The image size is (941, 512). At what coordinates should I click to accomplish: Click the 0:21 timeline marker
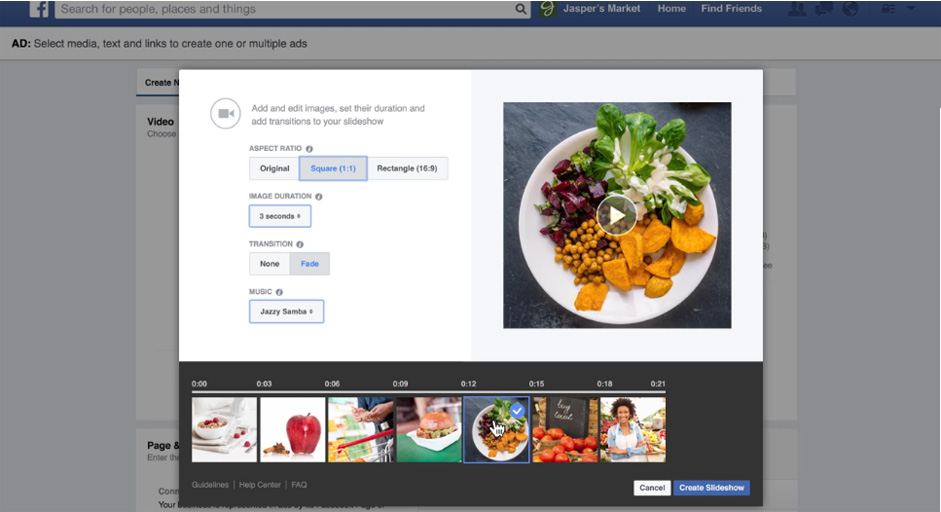[658, 384]
